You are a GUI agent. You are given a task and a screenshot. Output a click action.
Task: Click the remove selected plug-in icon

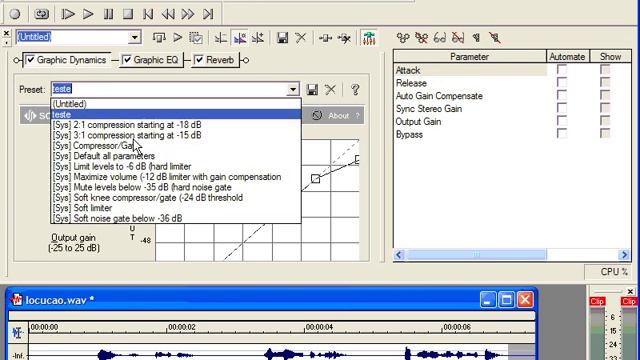click(344, 38)
